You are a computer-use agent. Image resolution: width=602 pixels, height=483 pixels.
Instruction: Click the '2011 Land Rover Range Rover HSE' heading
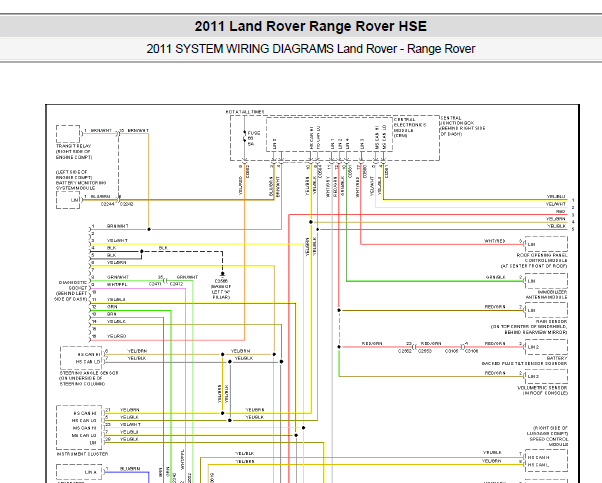pos(311,26)
